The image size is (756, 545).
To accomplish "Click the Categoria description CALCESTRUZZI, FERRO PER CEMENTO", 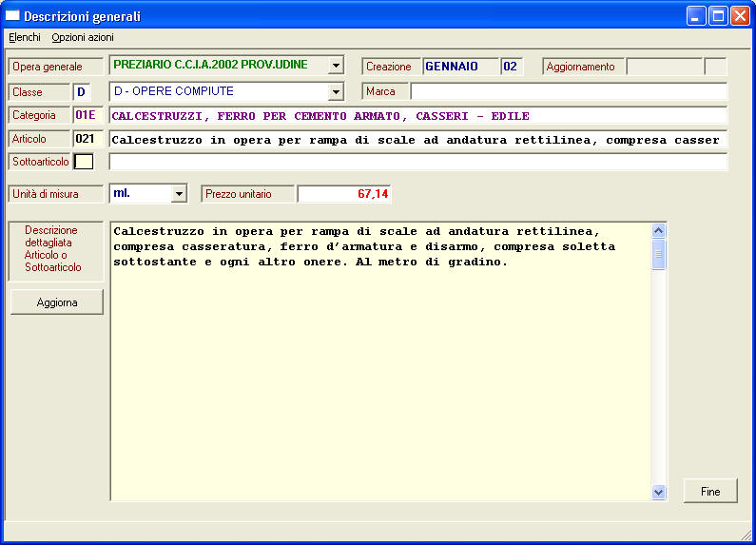I will (x=418, y=116).
